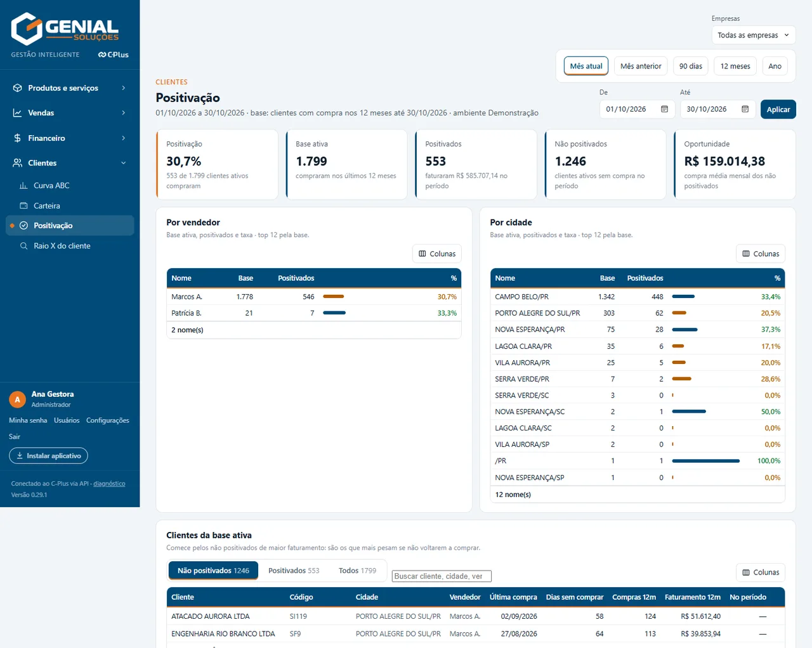Collapse the Clientes menu chevron
Screen dimensions: 812x648
coord(124,163)
